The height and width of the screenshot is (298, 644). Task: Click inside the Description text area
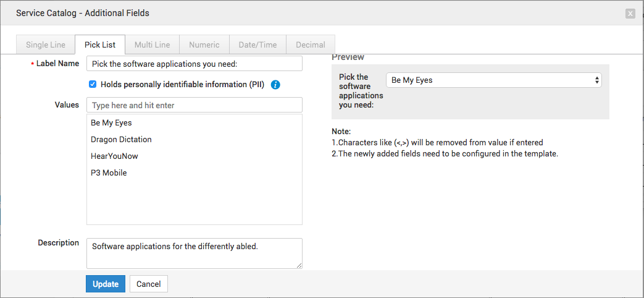(194, 253)
